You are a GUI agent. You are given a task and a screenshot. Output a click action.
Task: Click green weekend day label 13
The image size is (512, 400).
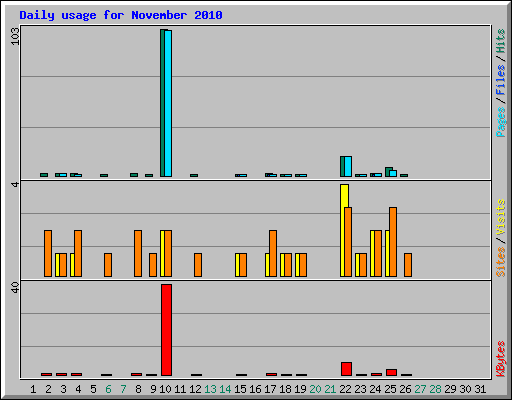[x=210, y=389]
